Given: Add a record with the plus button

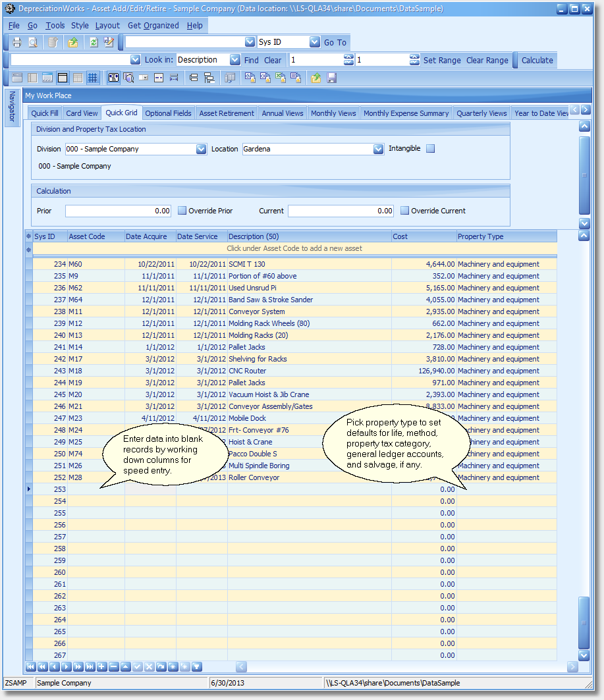Looking at the screenshot, I should pos(101,667).
